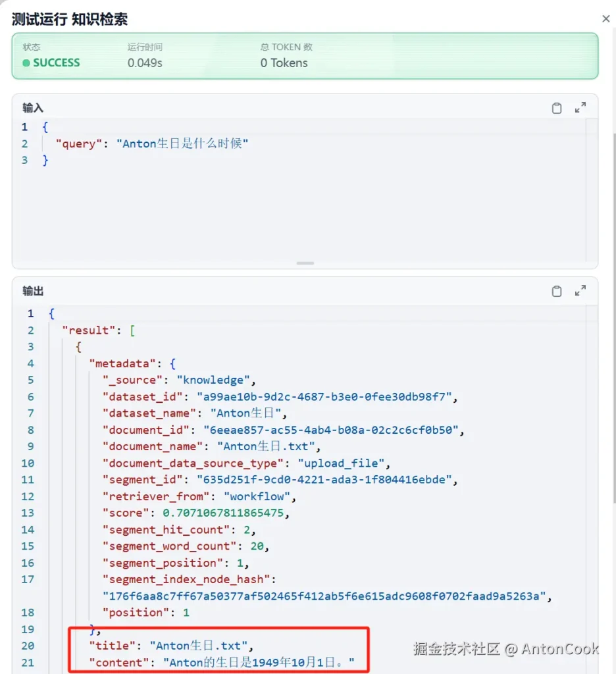Image resolution: width=616 pixels, height=674 pixels.
Task: Click line number 1 in the input editor
Action: (x=25, y=127)
